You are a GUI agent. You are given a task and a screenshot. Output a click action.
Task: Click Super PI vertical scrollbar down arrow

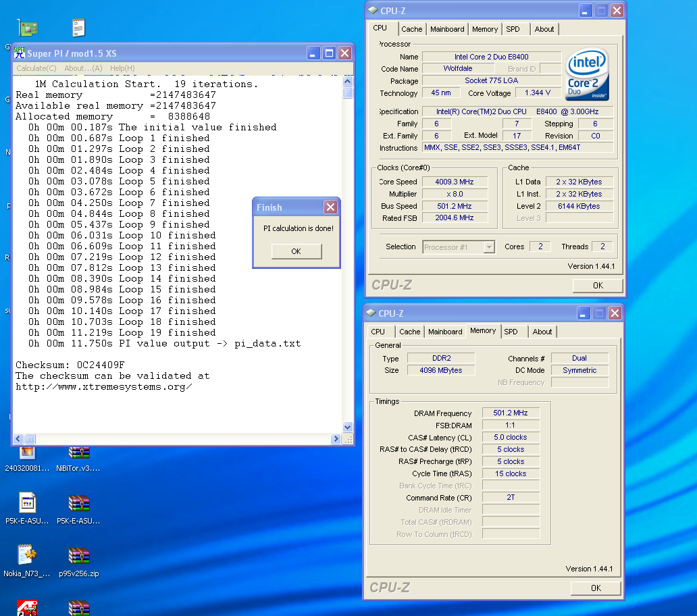click(348, 427)
